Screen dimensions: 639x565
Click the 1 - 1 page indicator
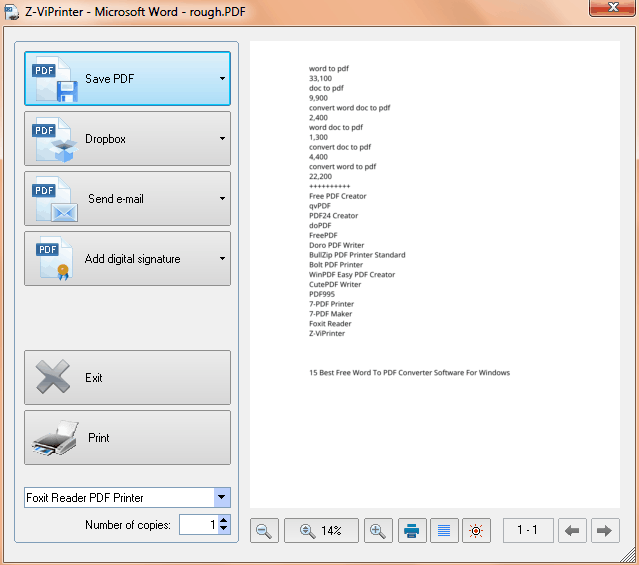(528, 530)
